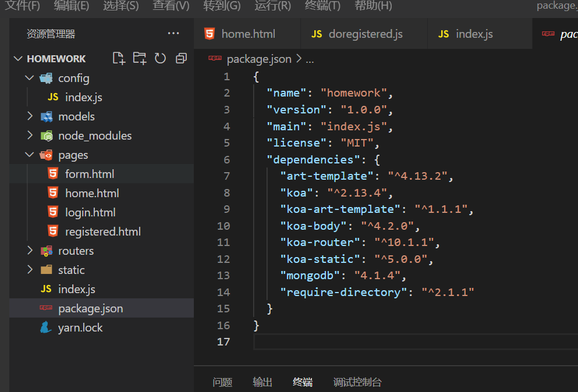The width and height of the screenshot is (578, 392).
Task: Collapse all folders using the collapse icon
Action: coord(181,58)
